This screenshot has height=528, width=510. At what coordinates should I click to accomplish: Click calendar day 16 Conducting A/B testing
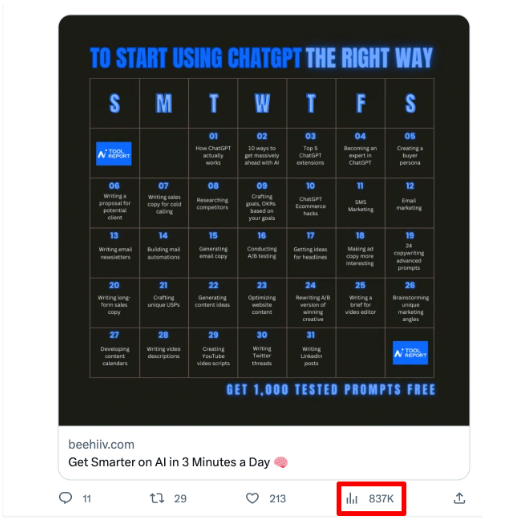pos(262,253)
